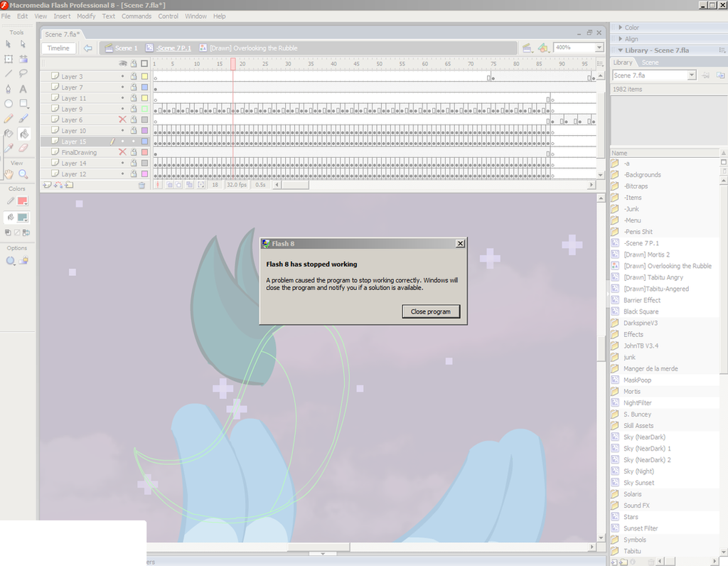This screenshot has width=728, height=566.
Task: Click the Close program button
Action: (431, 311)
